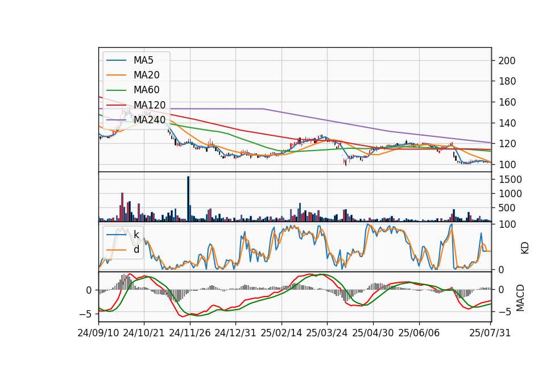Click the 1500 volume axis label
Screen dimensions: 546x392
click(x=510, y=180)
